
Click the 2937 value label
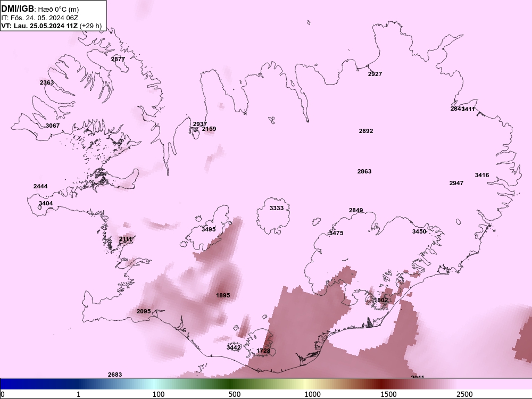[200, 124]
